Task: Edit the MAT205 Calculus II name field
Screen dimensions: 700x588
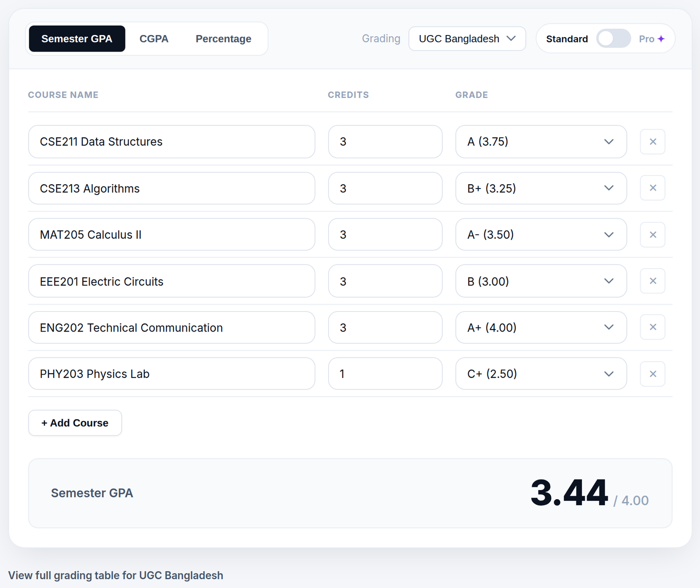Action: coord(171,234)
